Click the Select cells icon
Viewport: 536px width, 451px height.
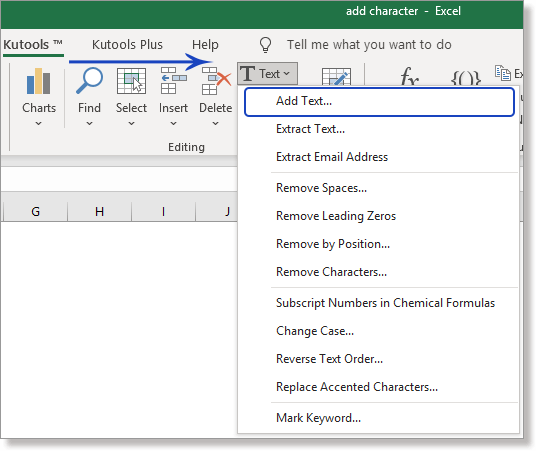[131, 81]
